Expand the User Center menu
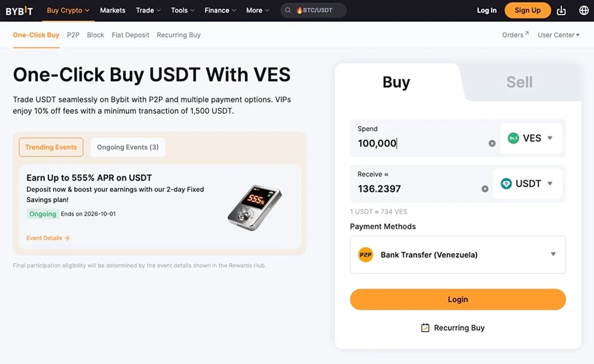This screenshot has width=594, height=364. [x=558, y=35]
